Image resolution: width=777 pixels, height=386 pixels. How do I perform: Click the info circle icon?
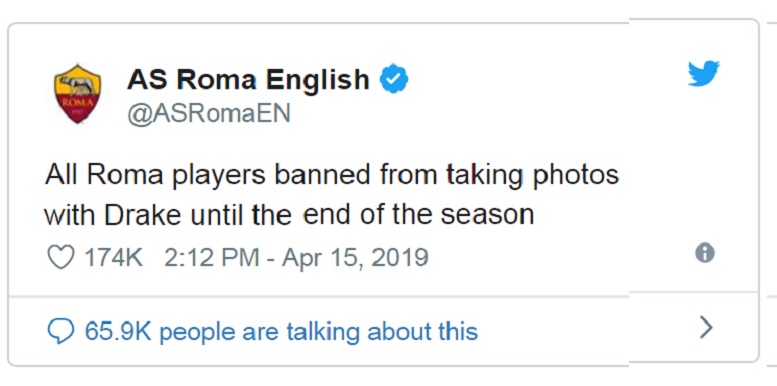(705, 254)
